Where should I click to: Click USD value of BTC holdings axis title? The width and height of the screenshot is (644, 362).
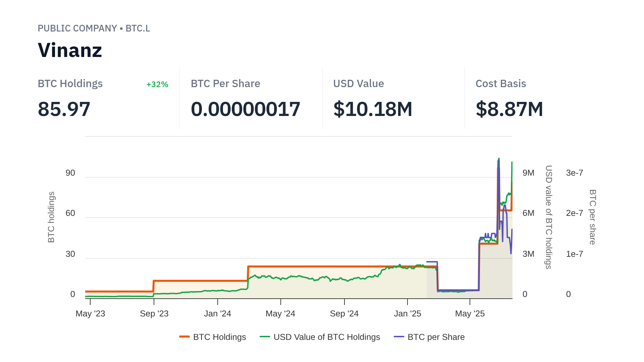click(548, 217)
